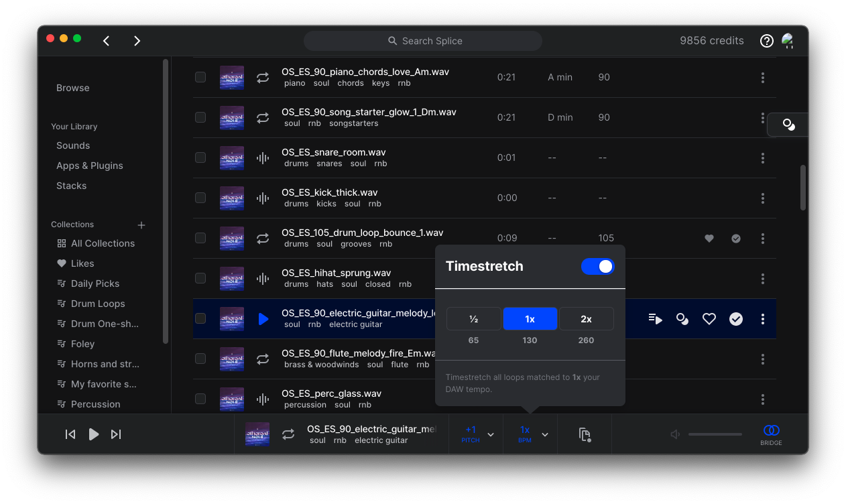Open the Browse section

pyautogui.click(x=71, y=88)
